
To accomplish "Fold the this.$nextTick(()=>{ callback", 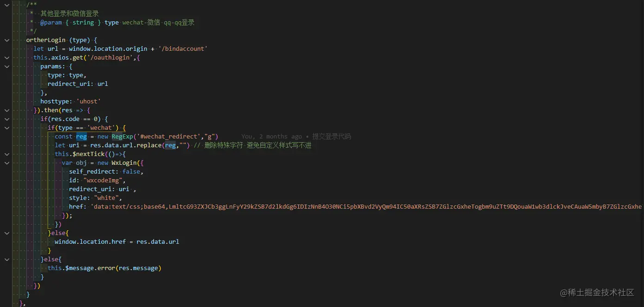I will tap(6, 154).
